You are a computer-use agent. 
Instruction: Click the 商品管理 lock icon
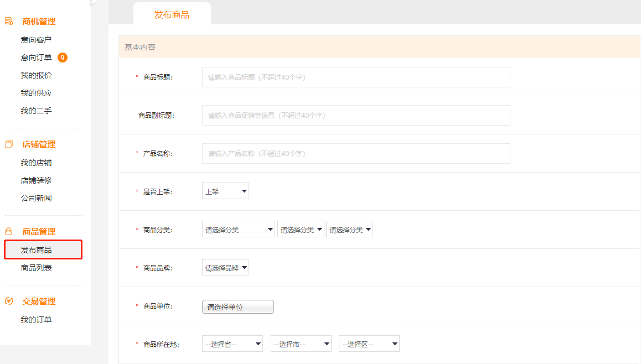click(9, 232)
